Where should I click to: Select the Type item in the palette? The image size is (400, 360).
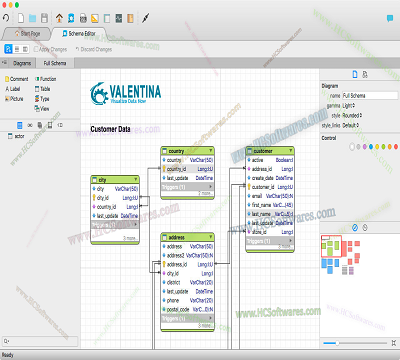(42, 99)
